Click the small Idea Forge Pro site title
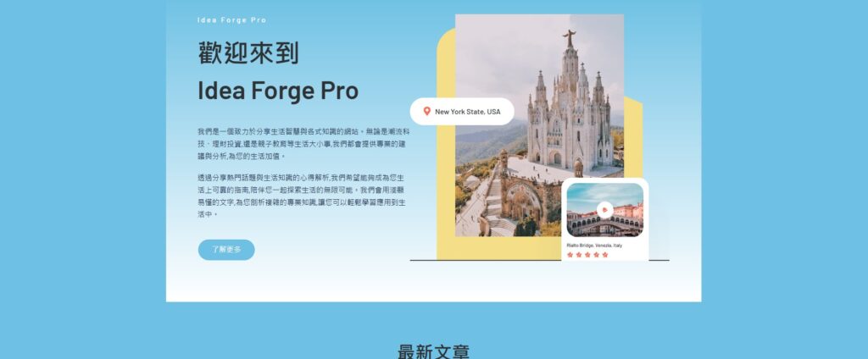The height and width of the screenshot is (359, 868). (231, 20)
